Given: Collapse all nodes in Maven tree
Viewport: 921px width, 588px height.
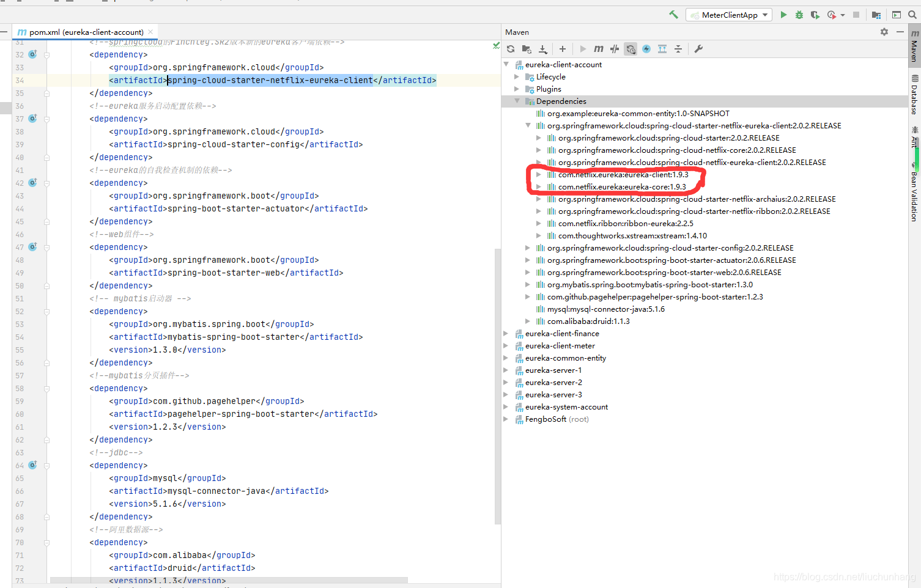Looking at the screenshot, I should click(x=678, y=49).
